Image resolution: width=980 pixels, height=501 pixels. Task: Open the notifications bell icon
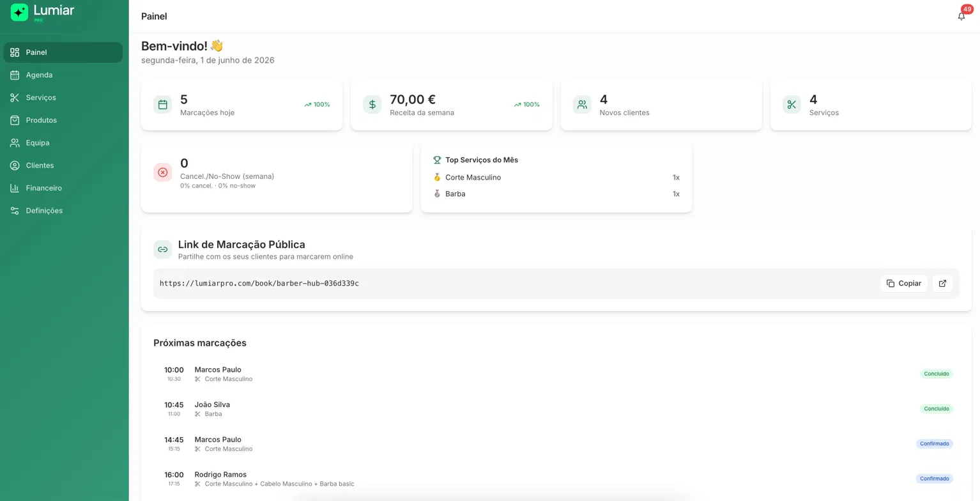click(x=961, y=17)
